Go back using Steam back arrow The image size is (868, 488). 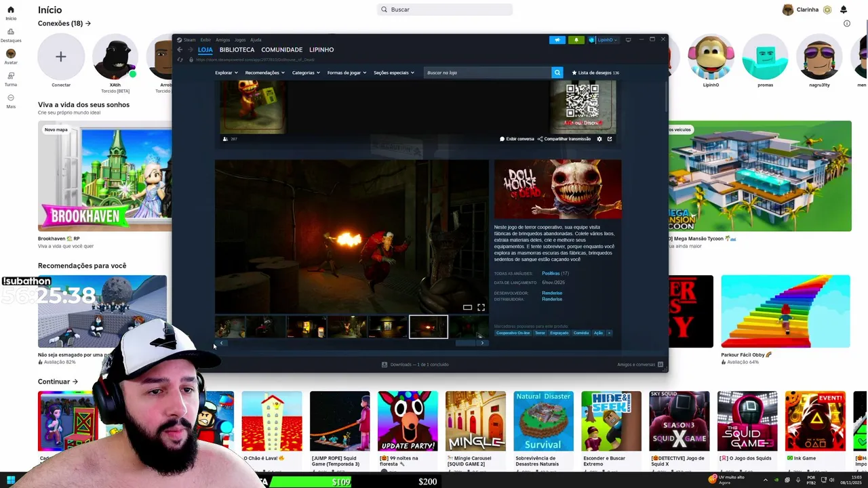tap(180, 49)
